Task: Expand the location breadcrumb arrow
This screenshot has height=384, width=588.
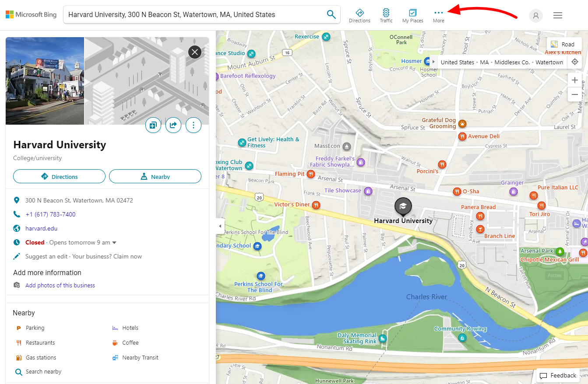Action: point(433,62)
